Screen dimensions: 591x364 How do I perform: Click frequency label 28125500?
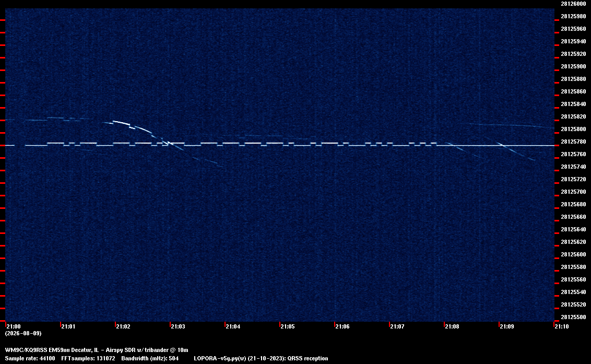(x=573, y=317)
